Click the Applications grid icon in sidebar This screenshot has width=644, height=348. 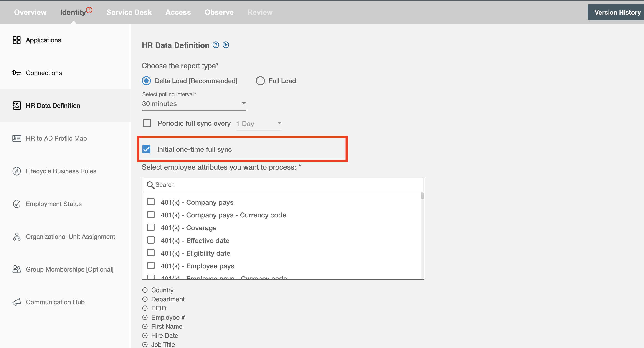pyautogui.click(x=17, y=40)
